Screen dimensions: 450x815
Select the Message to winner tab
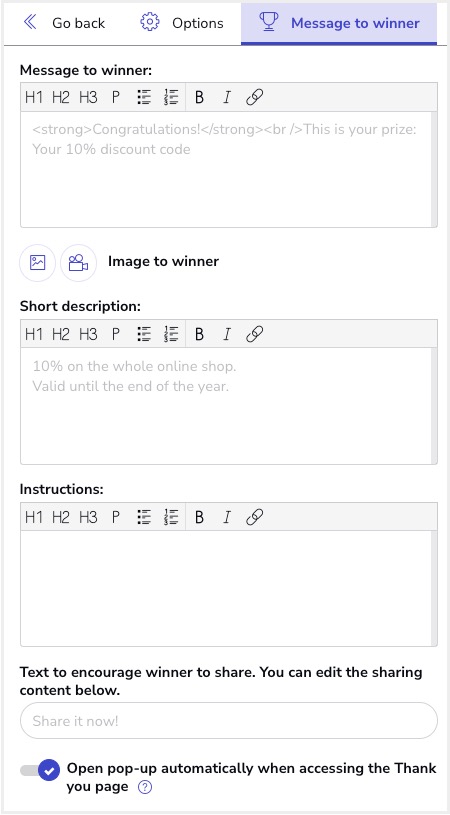(339, 23)
